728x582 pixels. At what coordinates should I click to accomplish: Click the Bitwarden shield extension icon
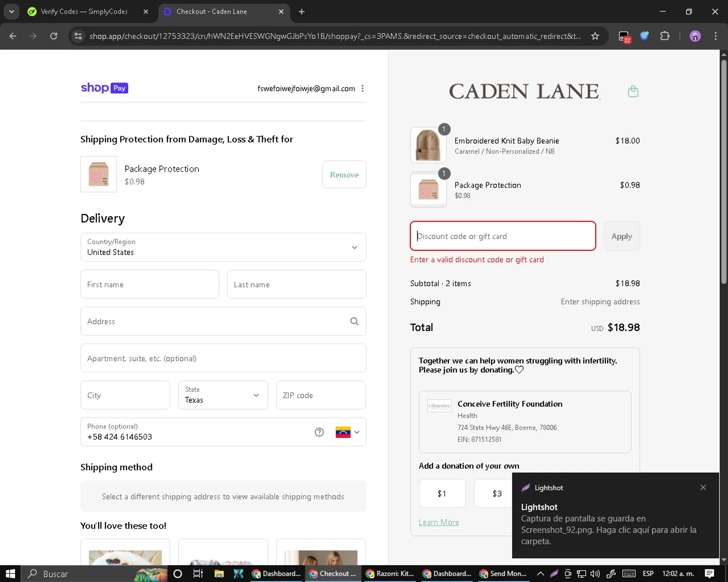(644, 36)
